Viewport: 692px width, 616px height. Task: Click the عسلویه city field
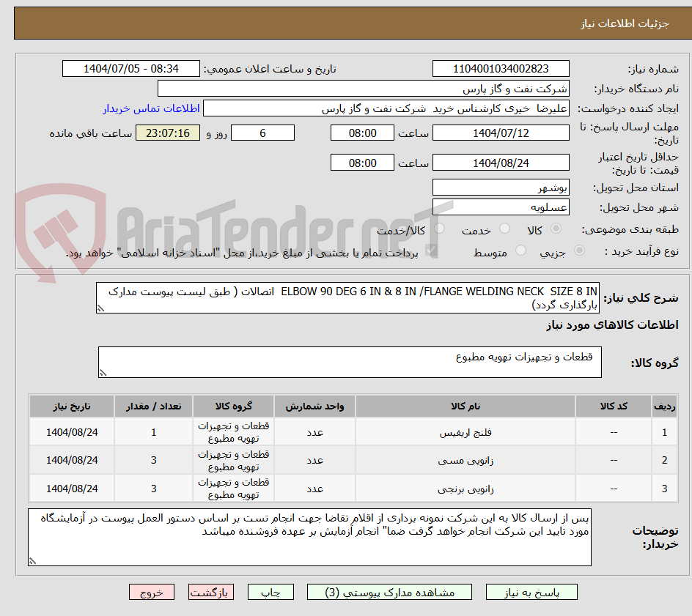coord(501,207)
